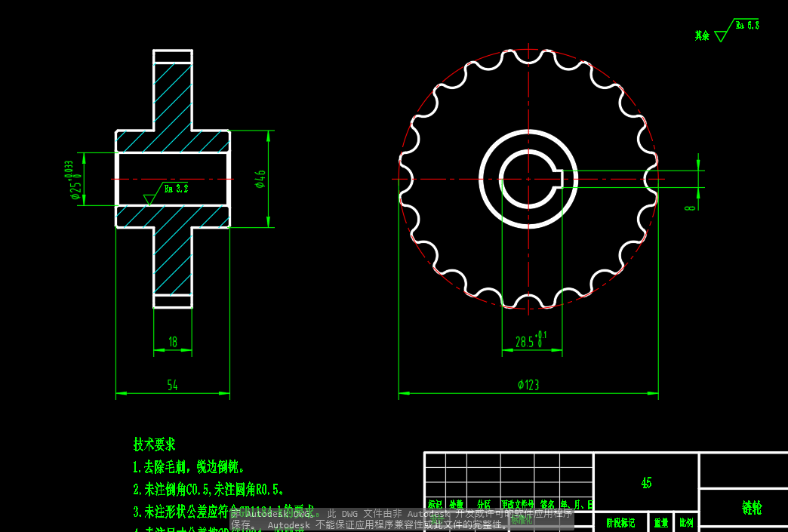Select the 技术要求 heading text
Viewport: 788px width, 532px height.
click(154, 444)
